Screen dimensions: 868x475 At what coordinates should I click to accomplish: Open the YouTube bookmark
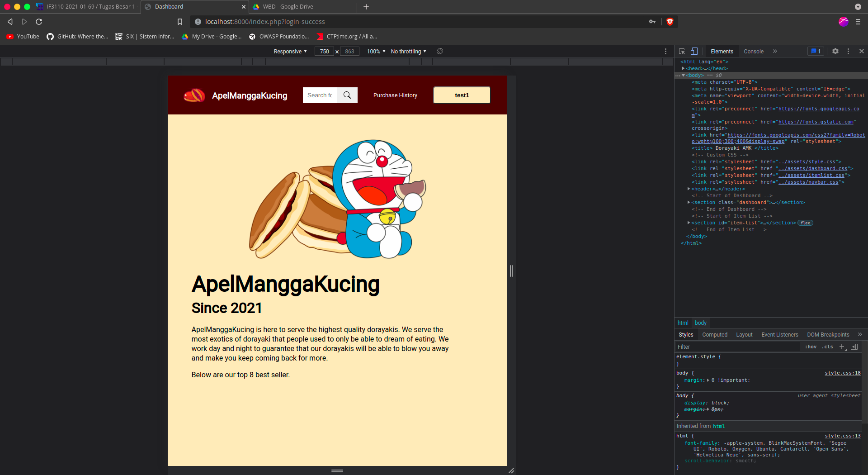pos(23,37)
